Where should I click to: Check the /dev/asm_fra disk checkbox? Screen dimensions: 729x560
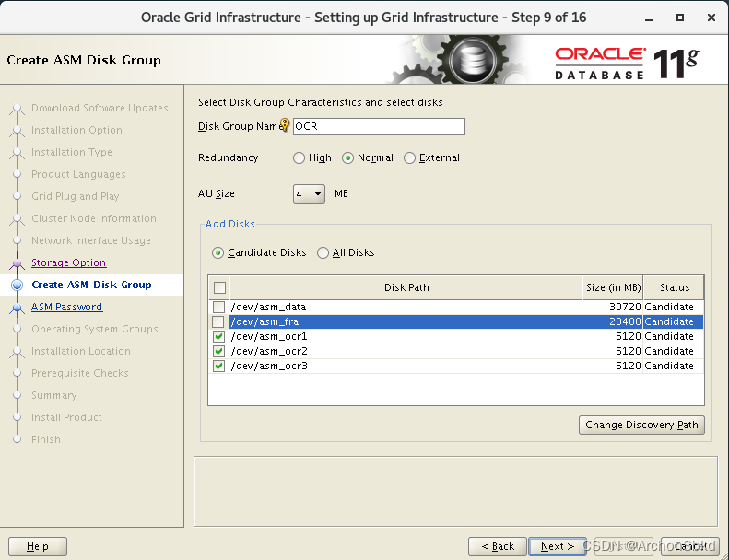[218, 321]
